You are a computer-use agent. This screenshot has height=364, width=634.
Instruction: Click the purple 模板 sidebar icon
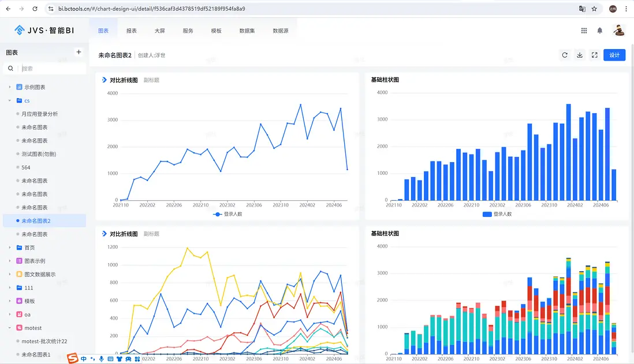19,301
